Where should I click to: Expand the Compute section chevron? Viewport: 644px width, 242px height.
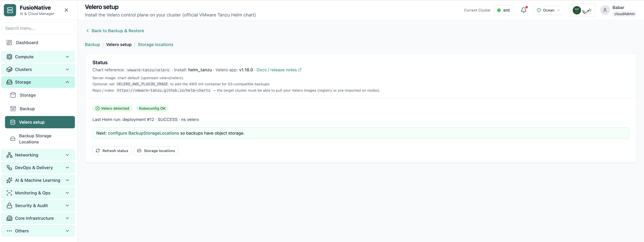click(x=67, y=57)
